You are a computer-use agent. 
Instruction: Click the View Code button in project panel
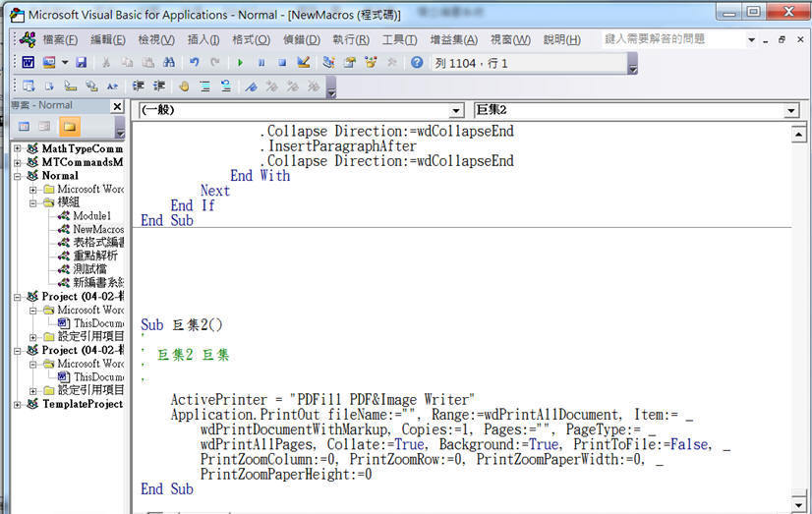[x=25, y=126]
